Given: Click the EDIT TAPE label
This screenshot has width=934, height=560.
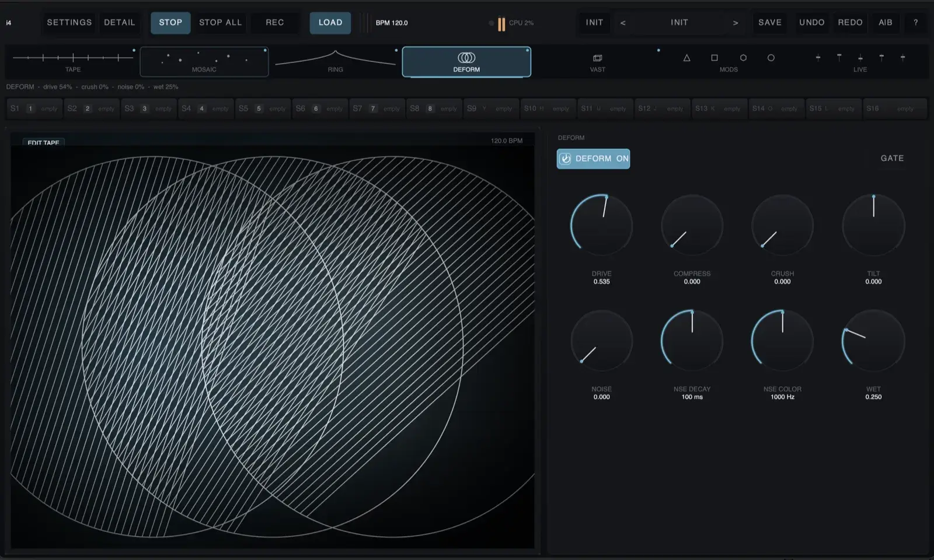Looking at the screenshot, I should [43, 142].
